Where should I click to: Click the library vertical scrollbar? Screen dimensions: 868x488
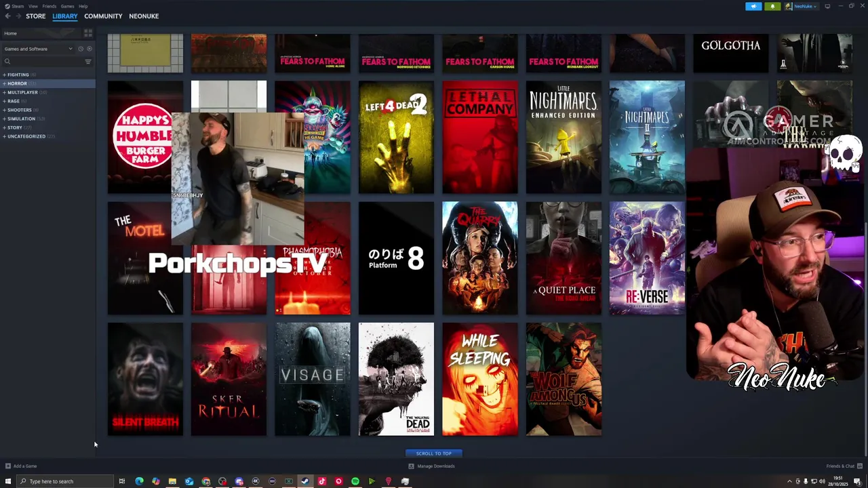pos(865,339)
